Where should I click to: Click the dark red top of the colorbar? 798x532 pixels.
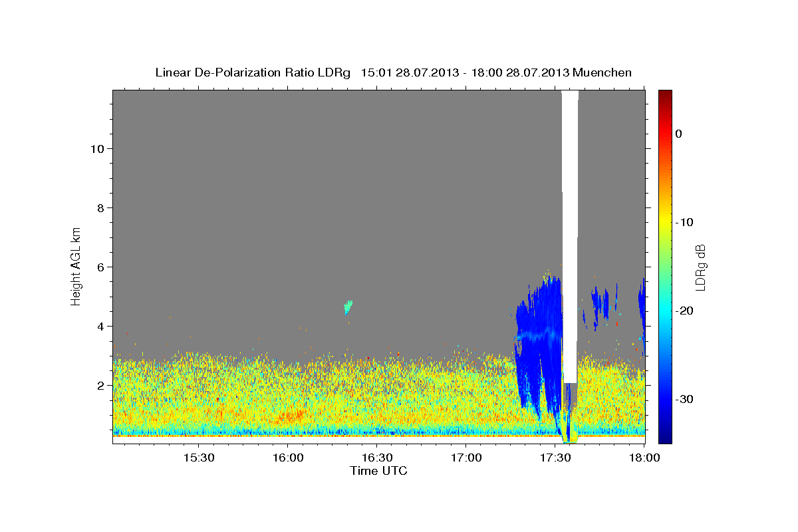tap(665, 94)
